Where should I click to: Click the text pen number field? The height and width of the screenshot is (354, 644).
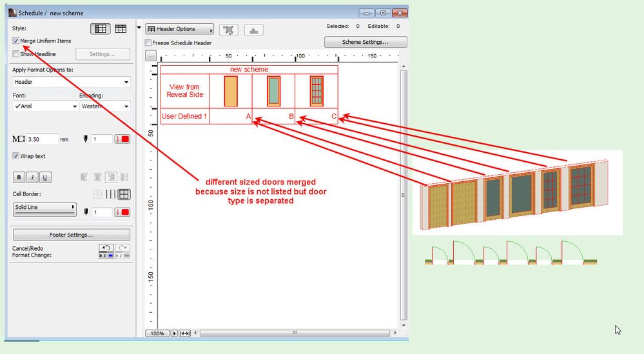pos(102,139)
